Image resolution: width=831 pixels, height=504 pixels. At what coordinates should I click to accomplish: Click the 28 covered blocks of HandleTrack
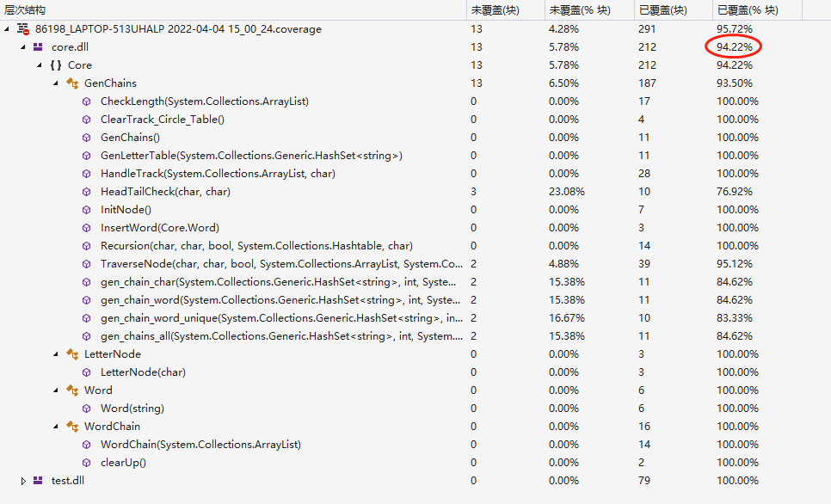pyautogui.click(x=644, y=173)
